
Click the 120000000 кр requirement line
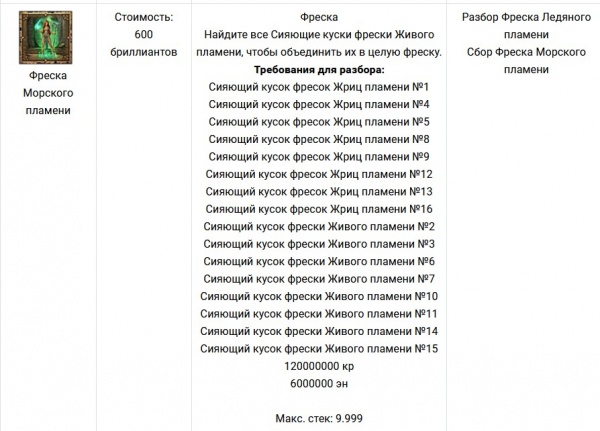click(319, 366)
